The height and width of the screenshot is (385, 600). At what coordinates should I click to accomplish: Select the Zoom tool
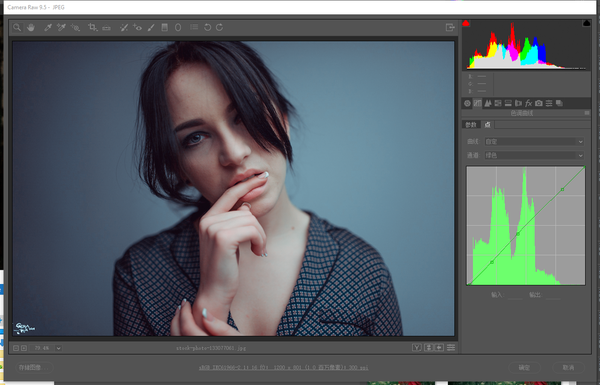[x=17, y=27]
